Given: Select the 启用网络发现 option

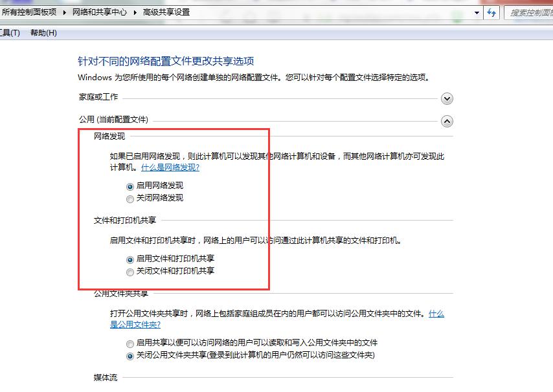Looking at the screenshot, I should click(x=130, y=185).
